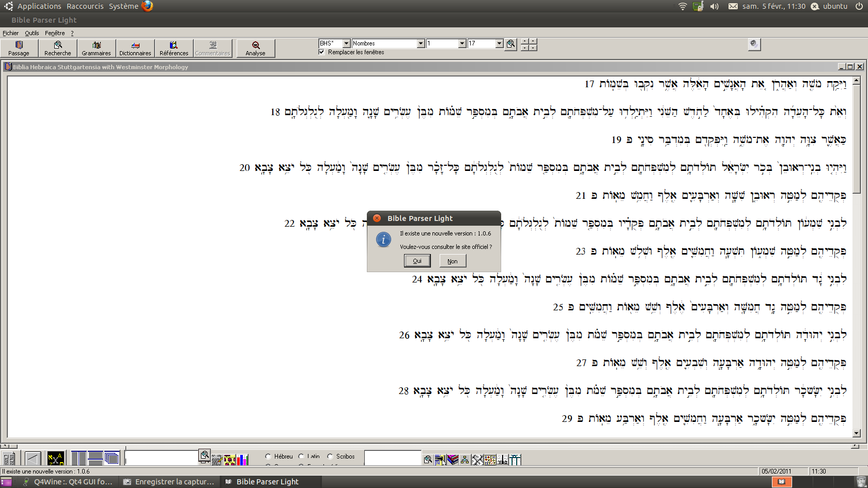Image resolution: width=868 pixels, height=488 pixels.
Task: Click Oui in the update dialog
Action: point(417,261)
